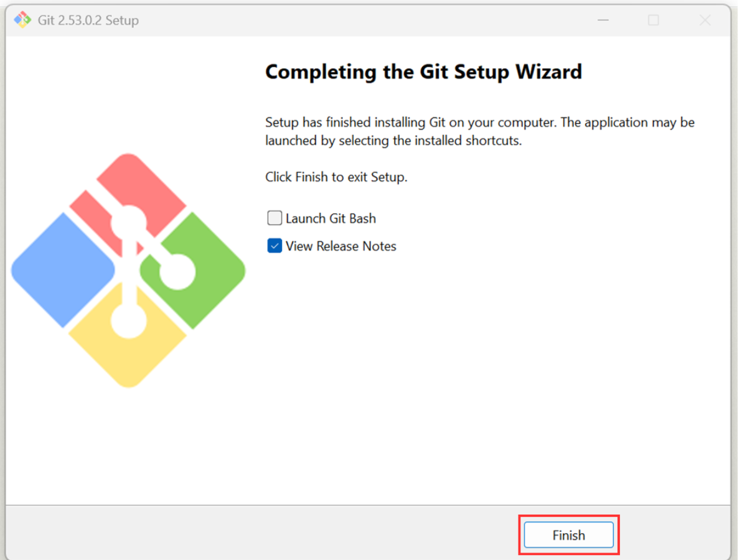
Task: Click the Launch Git Bash label text
Action: tap(331, 218)
